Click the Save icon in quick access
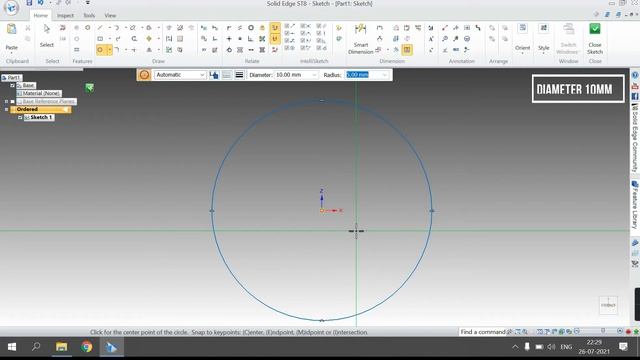Image resolution: width=640 pixels, height=360 pixels. 29,3
